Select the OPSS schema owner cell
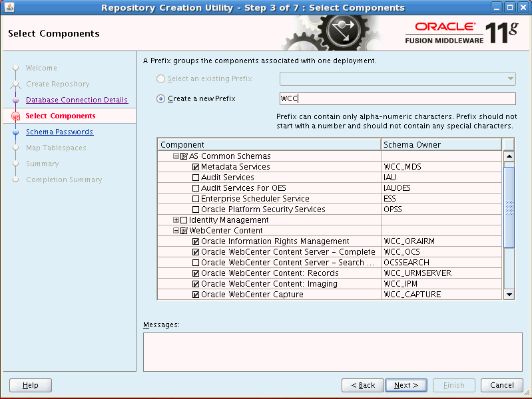The width and height of the screenshot is (532, 399). [441, 209]
